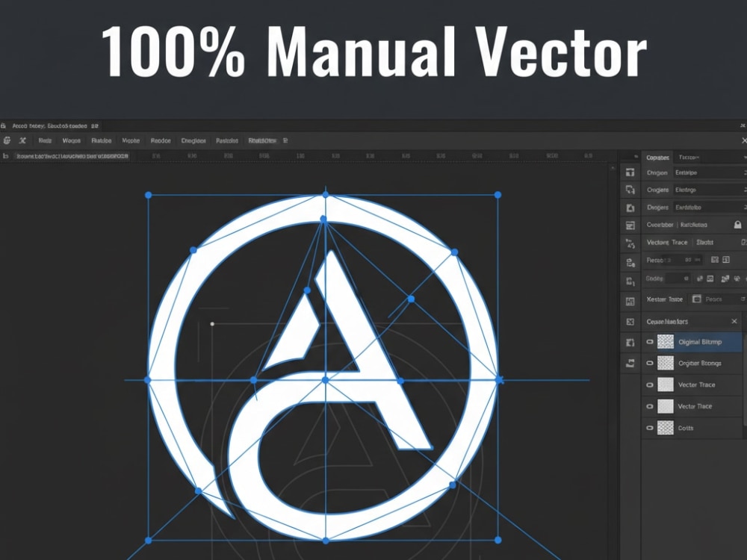The height and width of the screenshot is (560, 747).
Task: Select the top-right bounding box corner handle
Action: (498, 195)
